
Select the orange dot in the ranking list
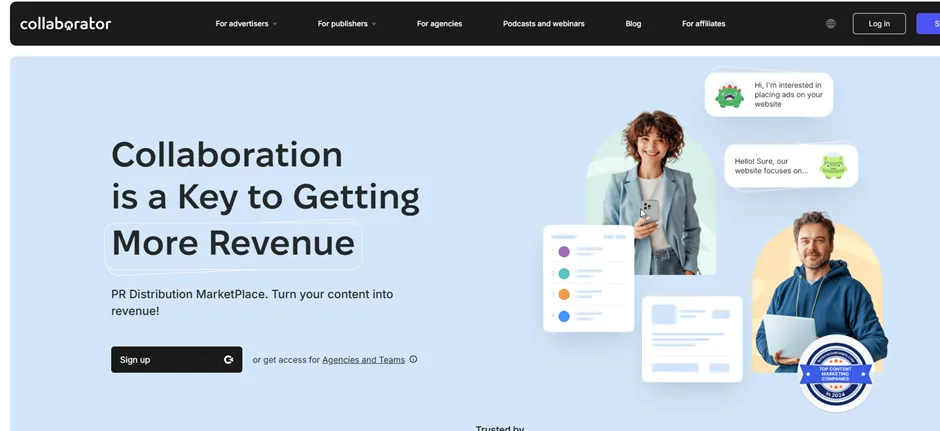[x=564, y=294]
